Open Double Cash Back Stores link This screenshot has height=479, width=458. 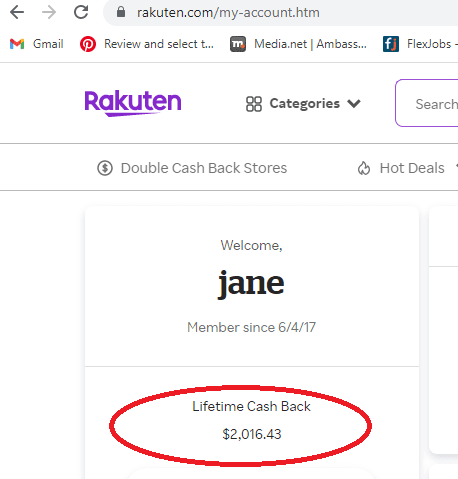204,168
